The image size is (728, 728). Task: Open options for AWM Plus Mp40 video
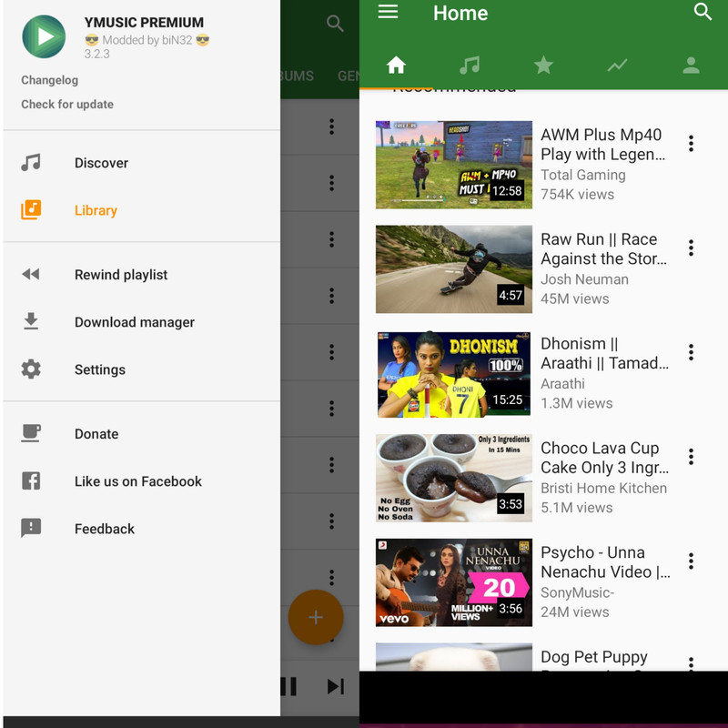[691, 144]
